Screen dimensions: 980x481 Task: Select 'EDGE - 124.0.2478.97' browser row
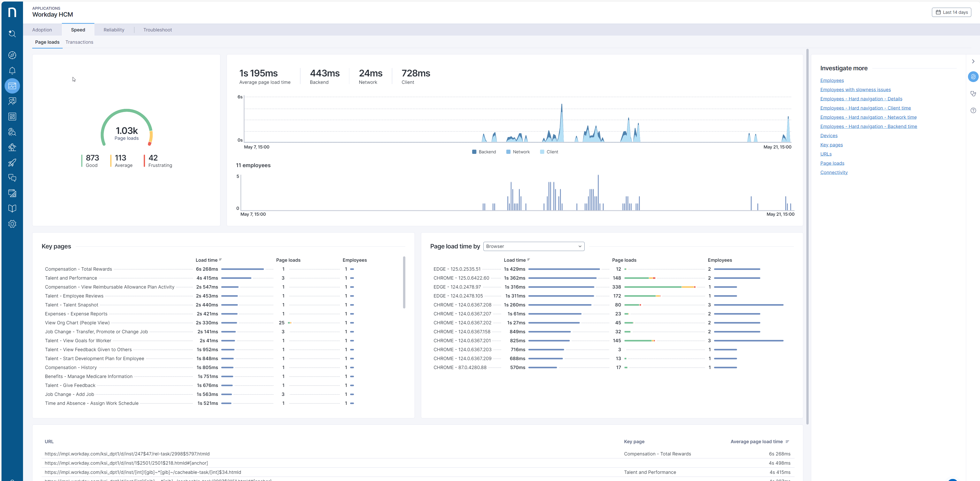click(609, 287)
